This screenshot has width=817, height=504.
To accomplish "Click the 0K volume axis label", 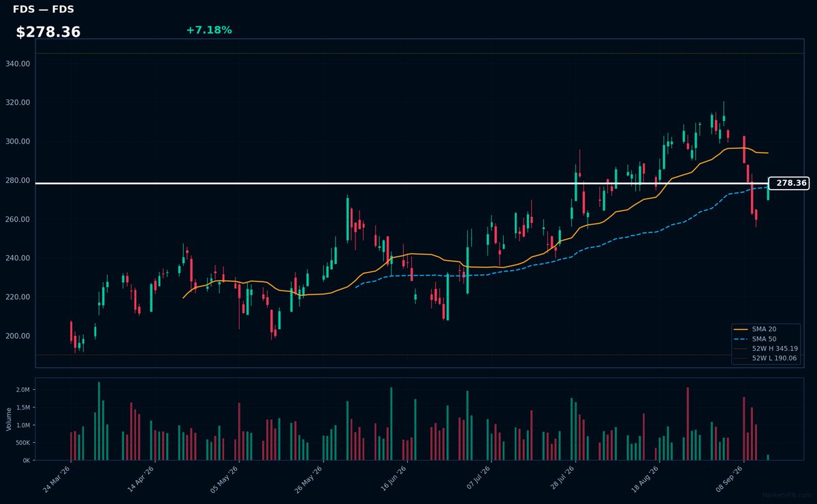I will tap(26, 460).
